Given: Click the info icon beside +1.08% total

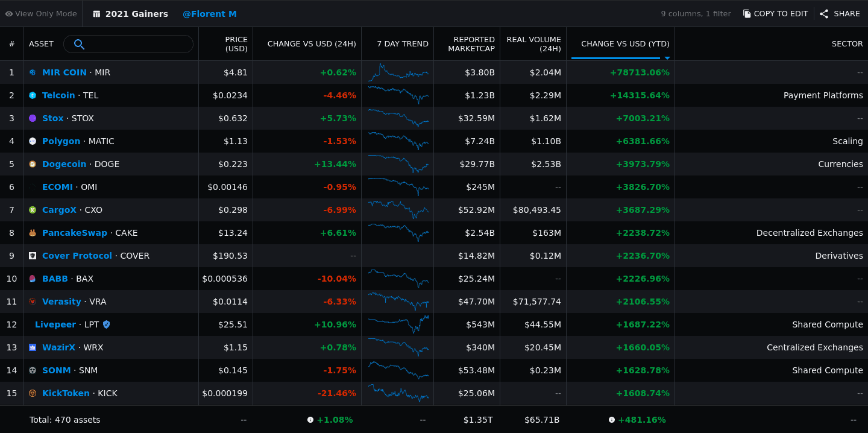Looking at the screenshot, I should click(310, 420).
